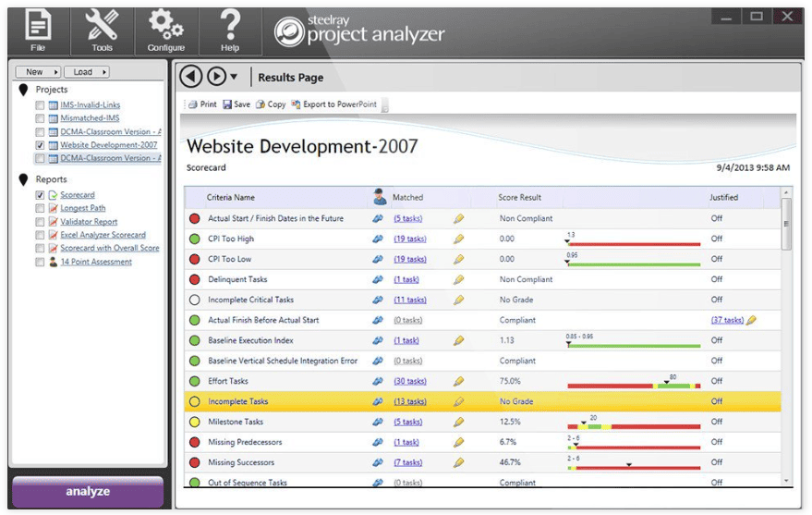Sort by Score Result column header
This screenshot has height=515, width=812.
click(519, 197)
